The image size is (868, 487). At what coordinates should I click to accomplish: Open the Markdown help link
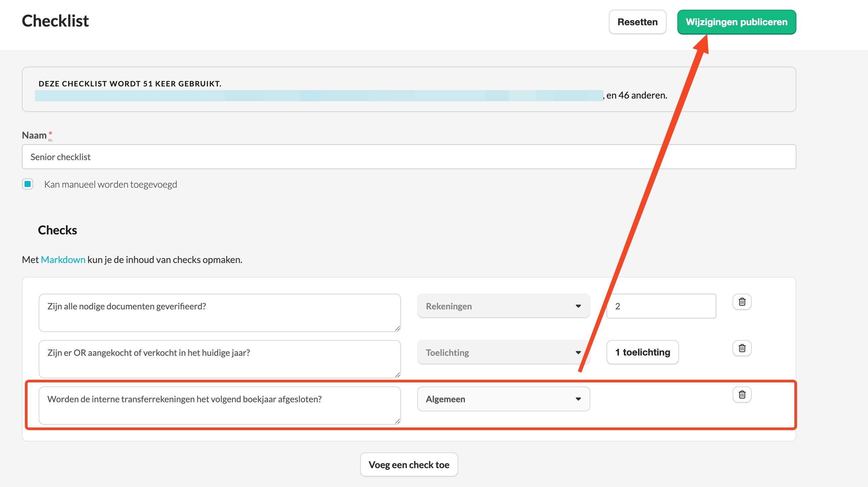(x=63, y=260)
